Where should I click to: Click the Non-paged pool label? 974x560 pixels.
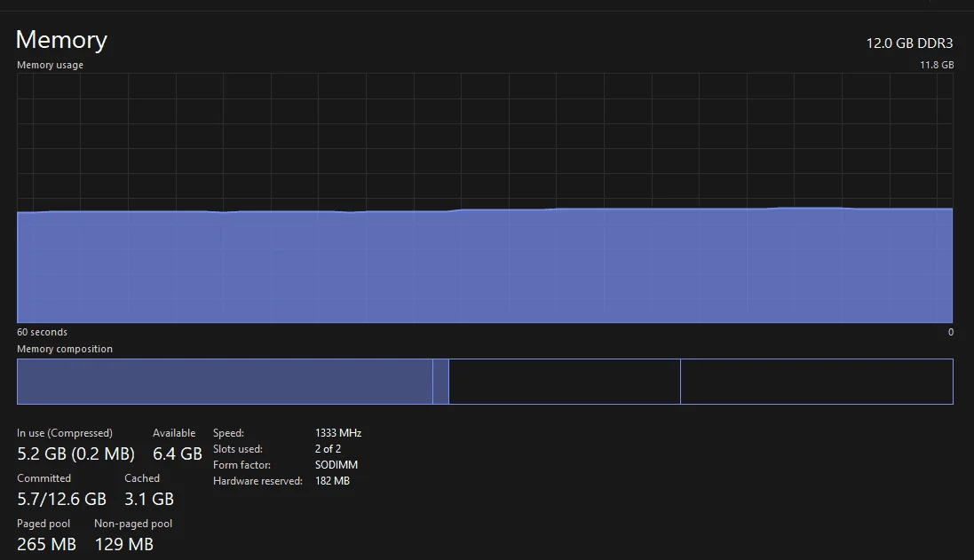133,524
